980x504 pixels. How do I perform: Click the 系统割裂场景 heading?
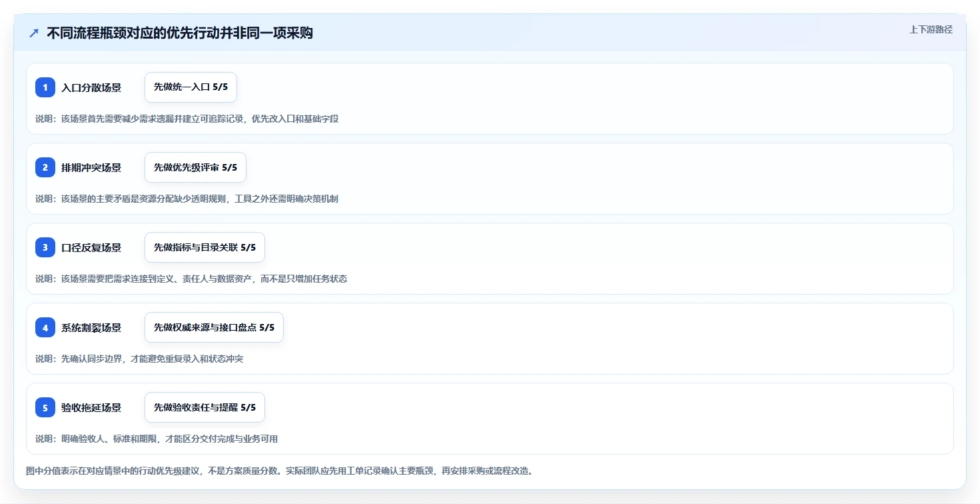(91, 327)
